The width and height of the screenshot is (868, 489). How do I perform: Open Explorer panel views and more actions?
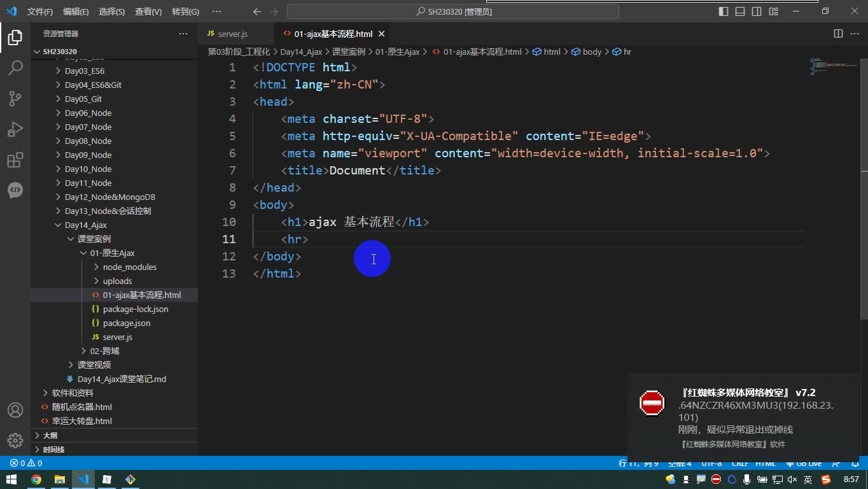click(183, 34)
